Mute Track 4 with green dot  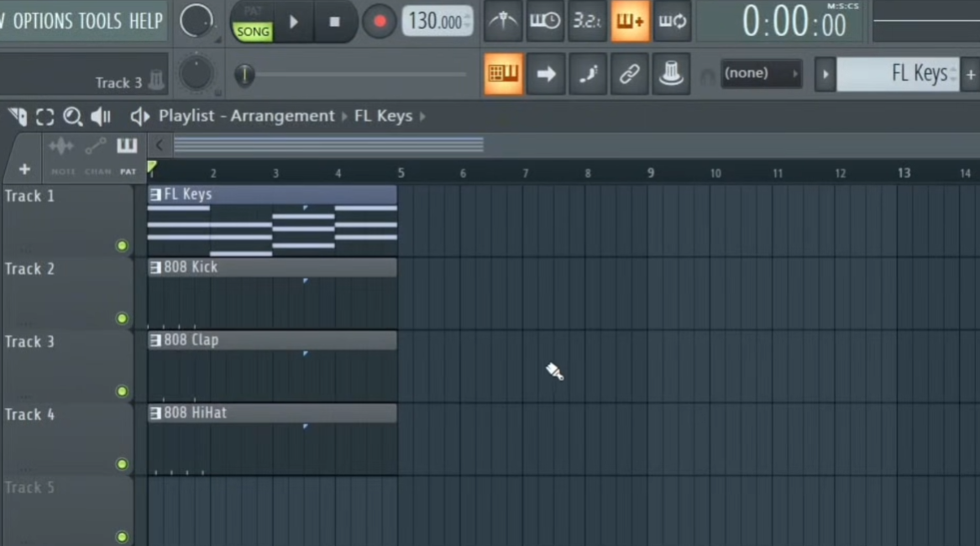pyautogui.click(x=122, y=464)
